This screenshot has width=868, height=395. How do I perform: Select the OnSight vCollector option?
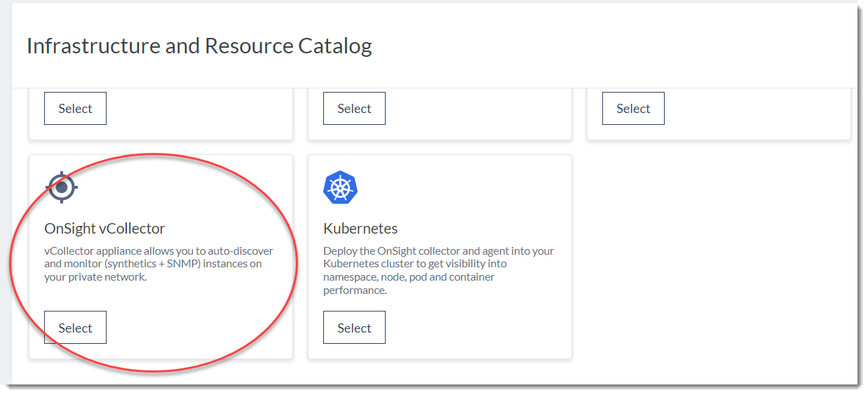75,328
